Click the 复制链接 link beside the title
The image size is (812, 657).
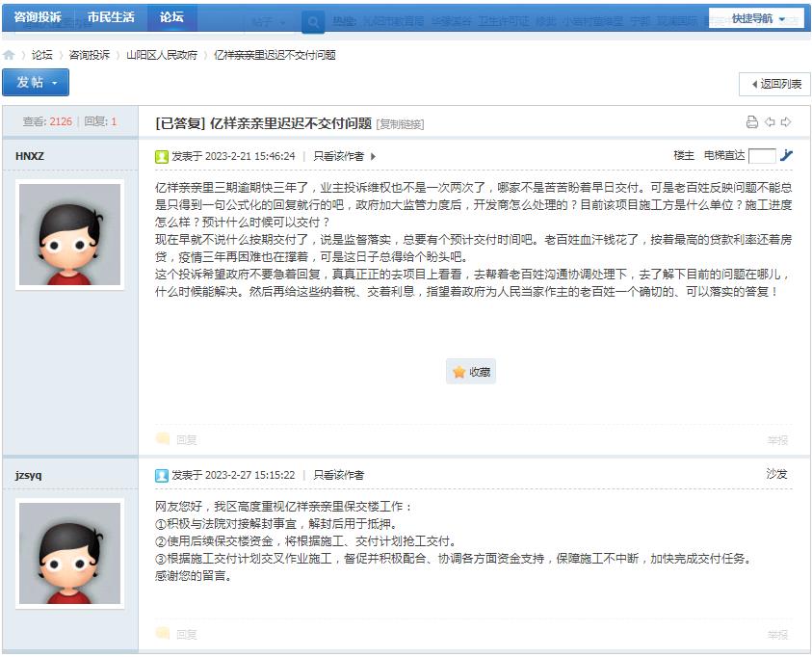coord(400,124)
